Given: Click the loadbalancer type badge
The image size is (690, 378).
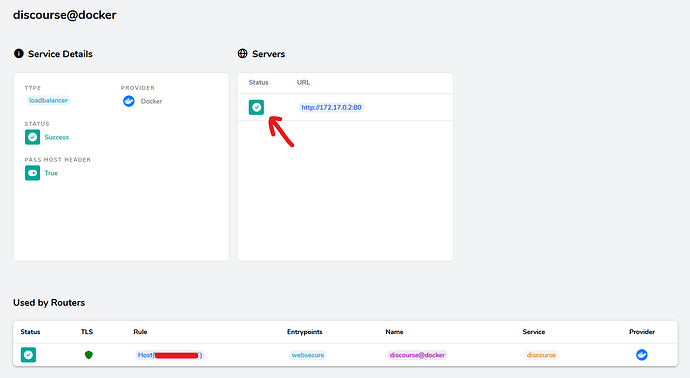Looking at the screenshot, I should click(x=48, y=100).
